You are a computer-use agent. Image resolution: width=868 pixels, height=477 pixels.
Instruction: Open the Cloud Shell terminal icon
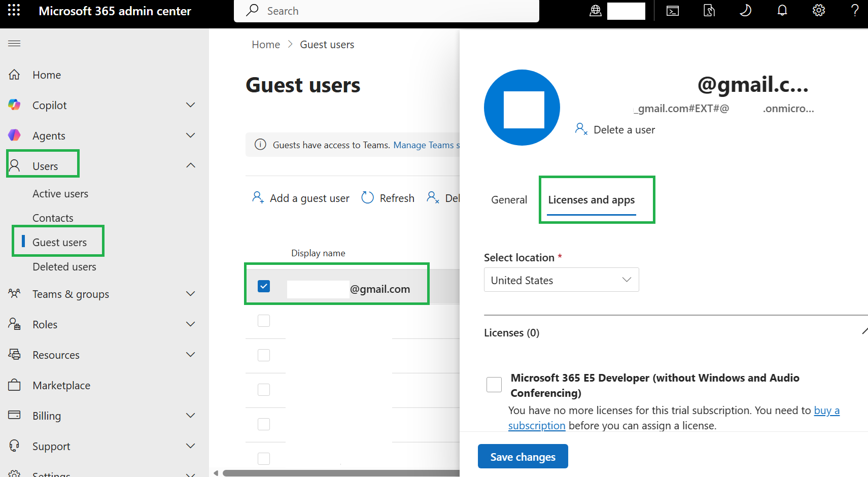(673, 11)
